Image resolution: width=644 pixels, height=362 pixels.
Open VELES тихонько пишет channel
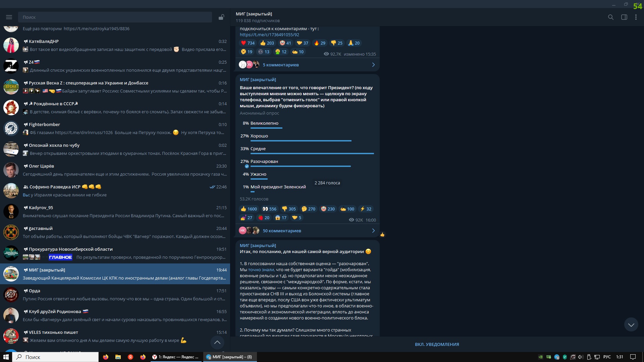point(115,336)
